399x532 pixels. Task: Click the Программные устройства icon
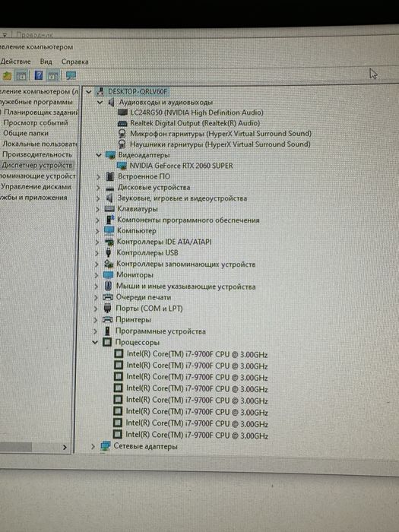coord(107,331)
